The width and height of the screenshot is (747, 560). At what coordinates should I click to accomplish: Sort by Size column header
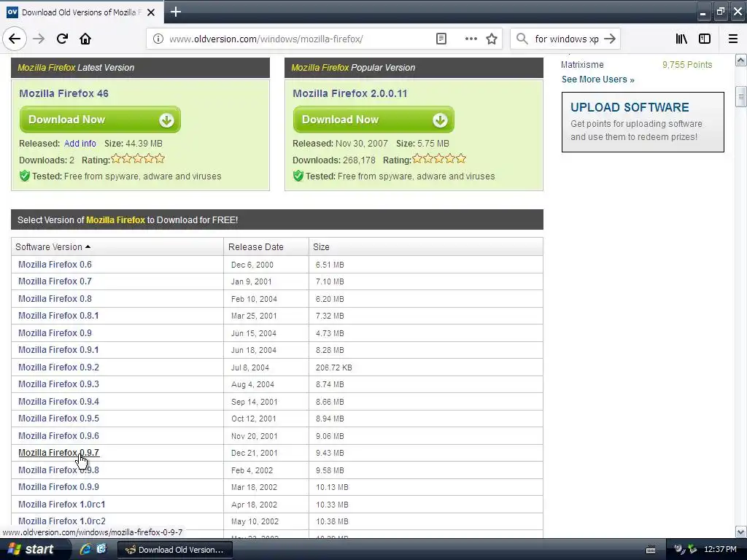[x=321, y=246]
